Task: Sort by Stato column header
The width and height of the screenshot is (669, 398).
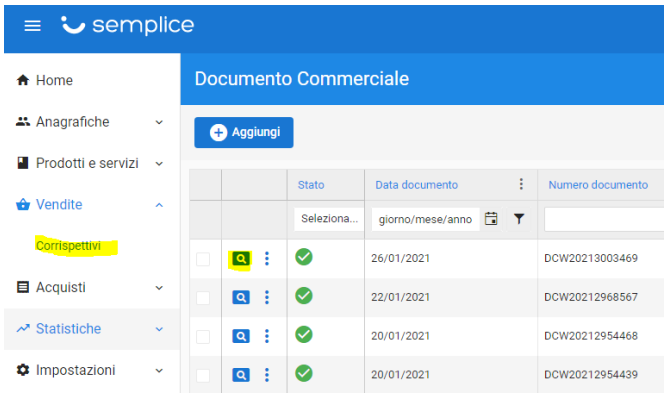Action: click(311, 185)
